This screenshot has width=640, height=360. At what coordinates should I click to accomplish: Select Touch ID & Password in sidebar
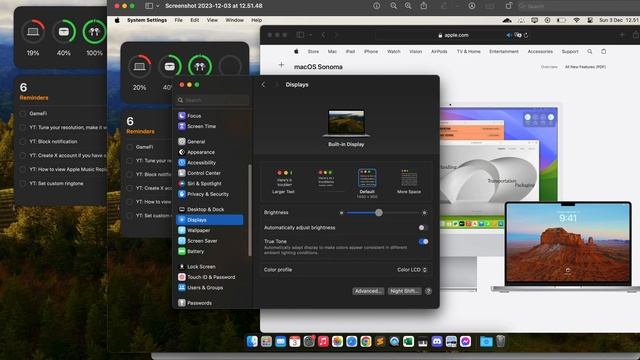[210, 277]
